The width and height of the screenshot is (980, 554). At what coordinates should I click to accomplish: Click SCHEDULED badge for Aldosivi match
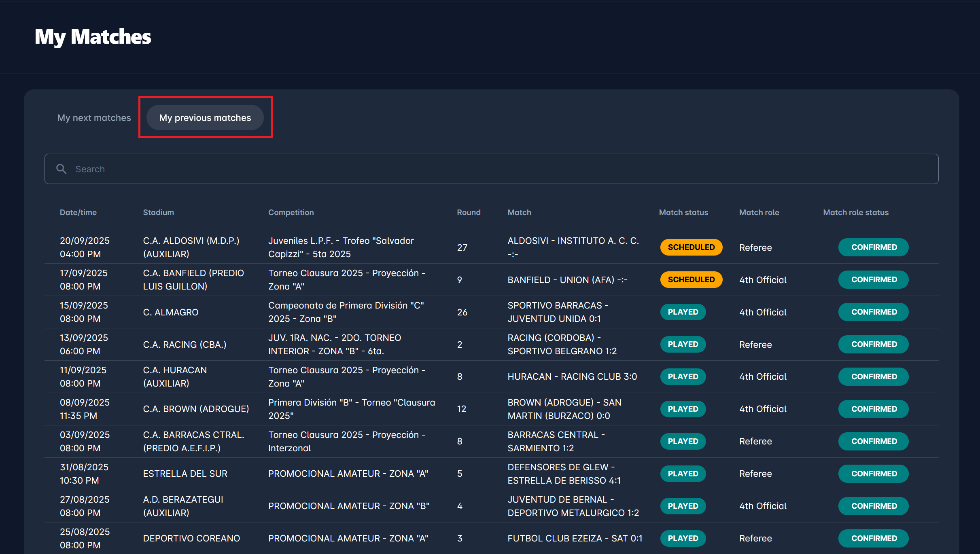click(x=691, y=247)
